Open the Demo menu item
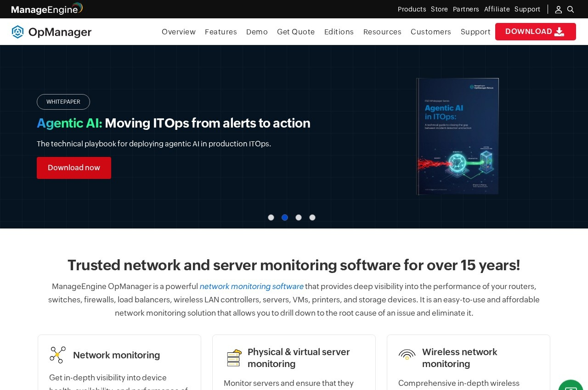This screenshot has height=390, width=588. click(257, 32)
